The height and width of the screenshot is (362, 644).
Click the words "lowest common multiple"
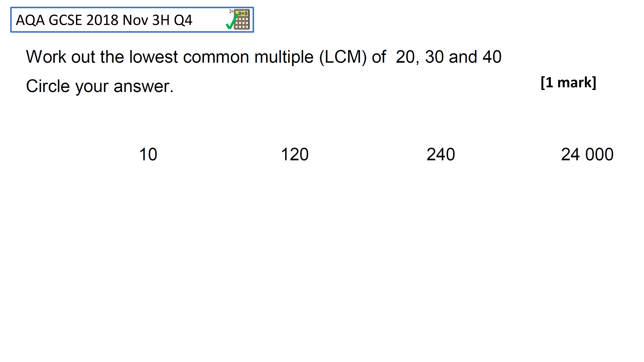pyautogui.click(x=221, y=57)
